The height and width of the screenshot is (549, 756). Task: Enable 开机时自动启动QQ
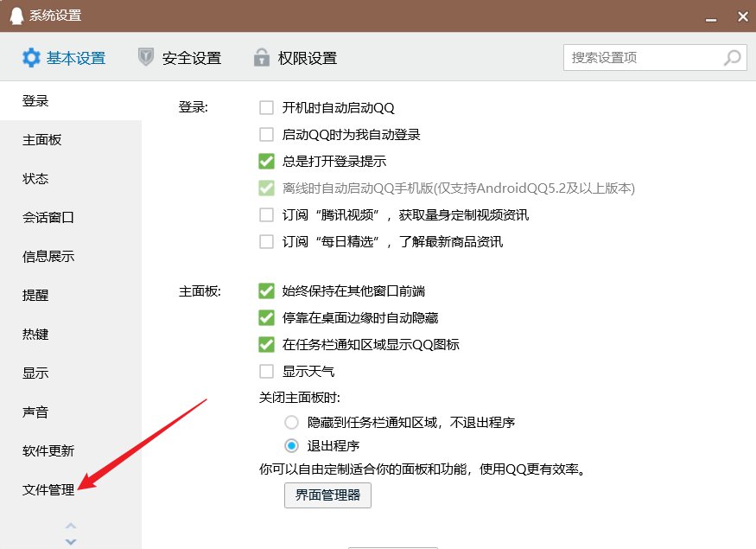(267, 107)
